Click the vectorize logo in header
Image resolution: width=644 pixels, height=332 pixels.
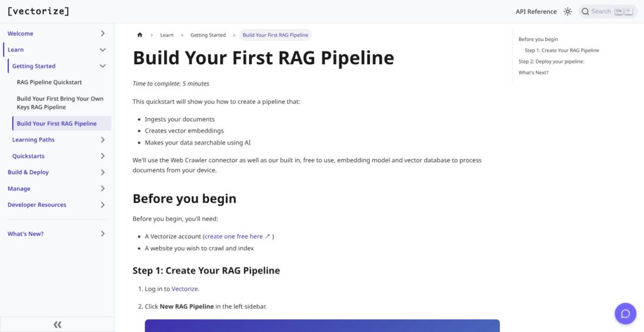point(38,11)
